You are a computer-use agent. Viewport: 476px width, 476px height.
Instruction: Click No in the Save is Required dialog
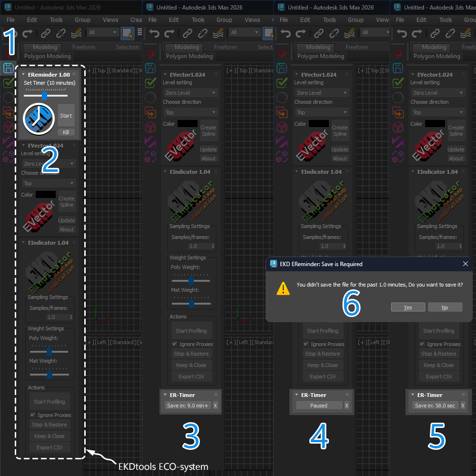(445, 307)
